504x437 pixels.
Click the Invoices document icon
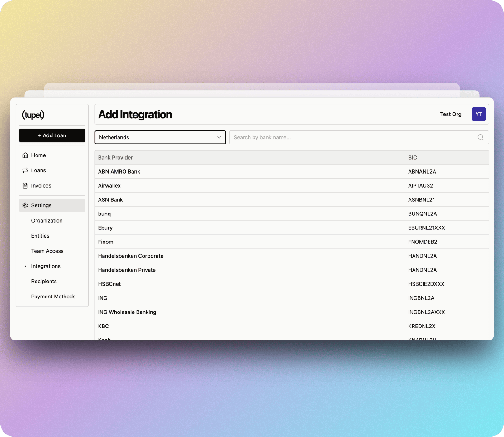(x=25, y=186)
